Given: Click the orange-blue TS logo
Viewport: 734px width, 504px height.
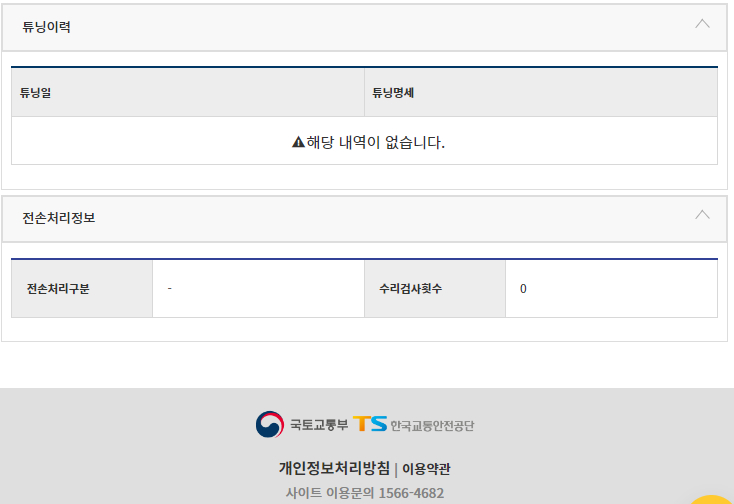Looking at the screenshot, I should click(369, 424).
